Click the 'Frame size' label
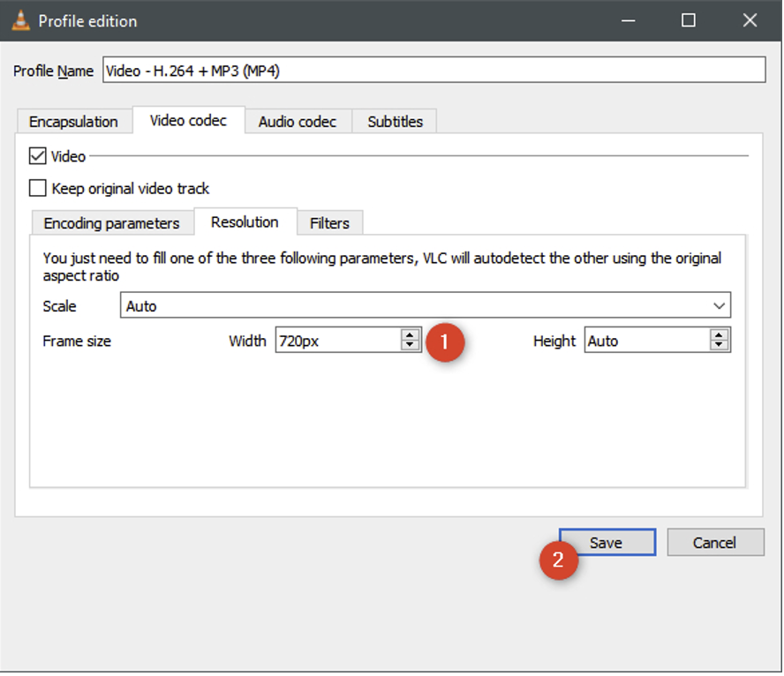 77,341
